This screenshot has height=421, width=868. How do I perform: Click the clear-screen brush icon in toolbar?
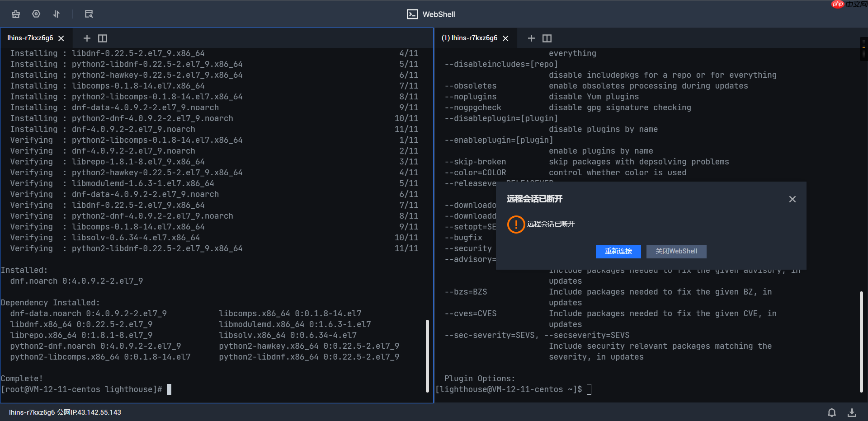[16, 14]
